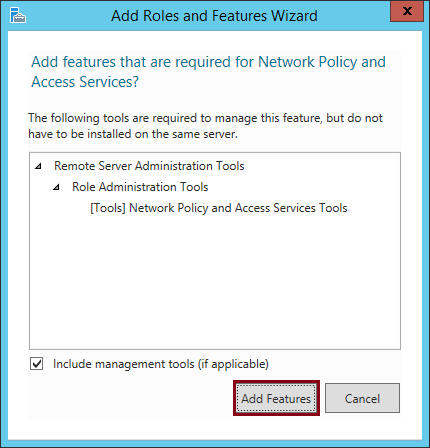Click the blank dialog area below the Cancel button
Viewport: 430px width, 448px height.
[362, 428]
